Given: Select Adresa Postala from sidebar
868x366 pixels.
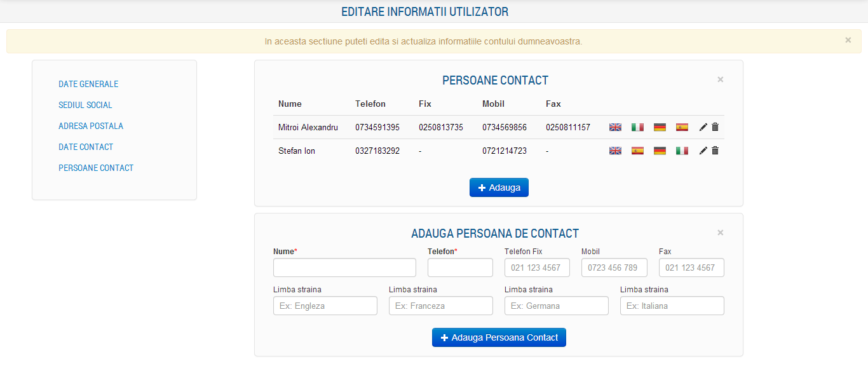Looking at the screenshot, I should click(x=91, y=126).
